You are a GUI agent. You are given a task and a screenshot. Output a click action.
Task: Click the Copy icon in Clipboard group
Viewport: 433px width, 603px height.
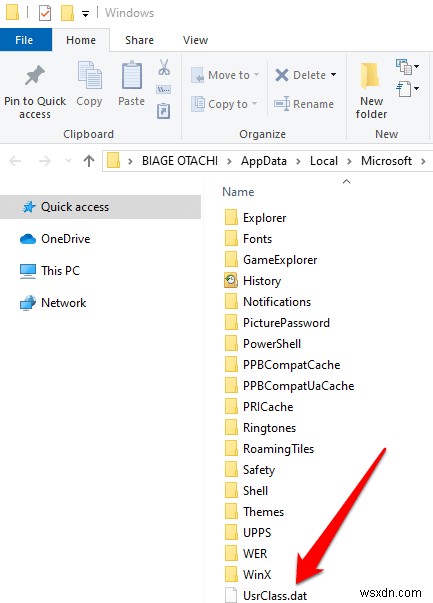[x=90, y=75]
